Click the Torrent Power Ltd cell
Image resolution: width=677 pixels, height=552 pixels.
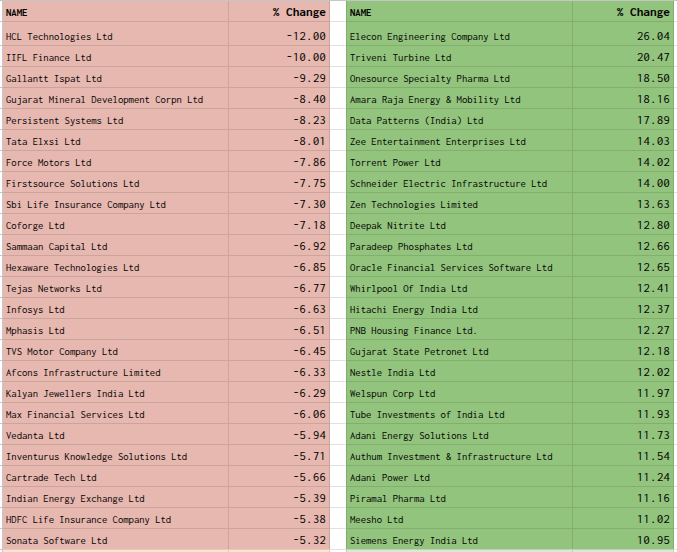click(459, 162)
